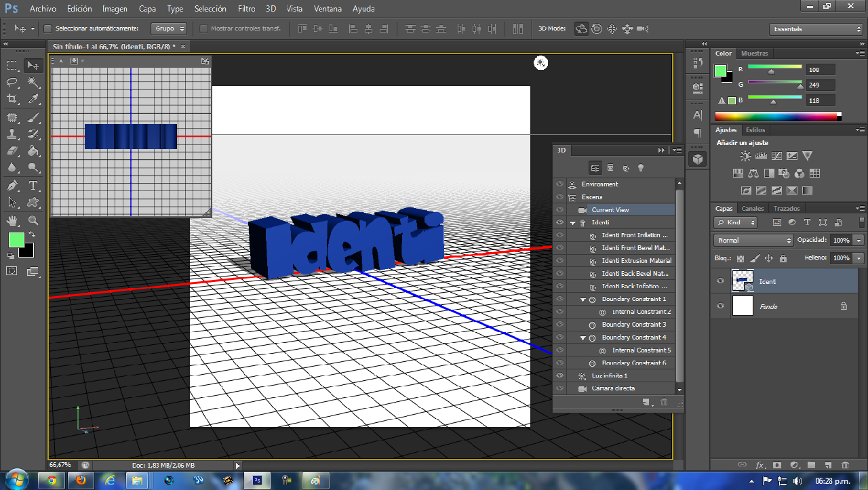This screenshot has height=490, width=868.
Task: Select the Clone Stamp tool
Action: (x=12, y=134)
